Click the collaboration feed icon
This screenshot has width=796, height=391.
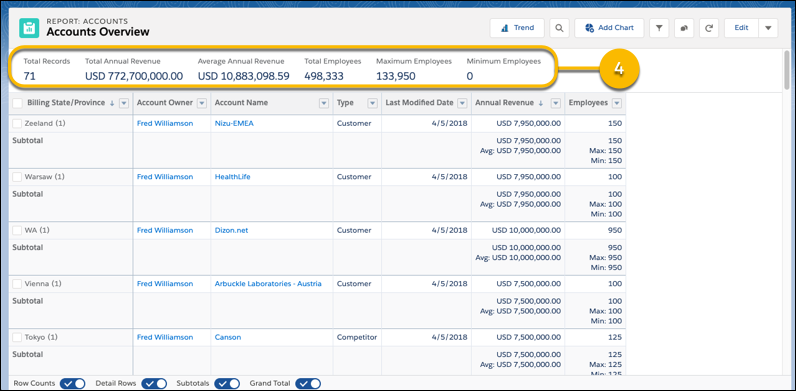click(684, 28)
